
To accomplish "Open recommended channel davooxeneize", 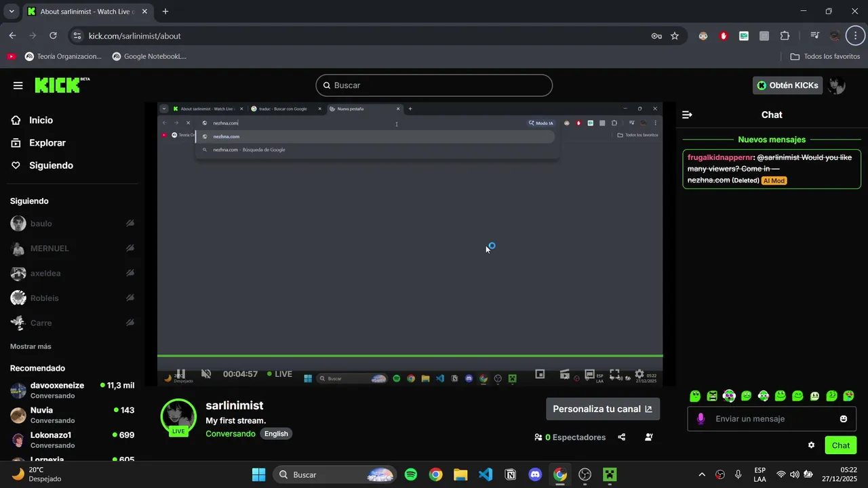I will point(73,390).
